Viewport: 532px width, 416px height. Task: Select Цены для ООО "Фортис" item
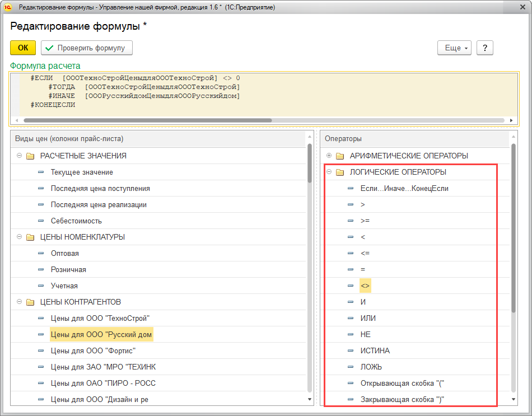coord(93,350)
